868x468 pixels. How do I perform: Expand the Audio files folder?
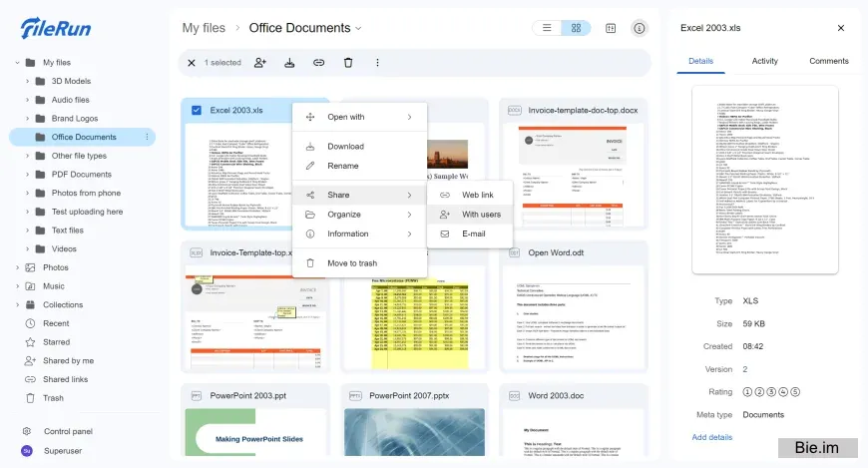tap(27, 100)
